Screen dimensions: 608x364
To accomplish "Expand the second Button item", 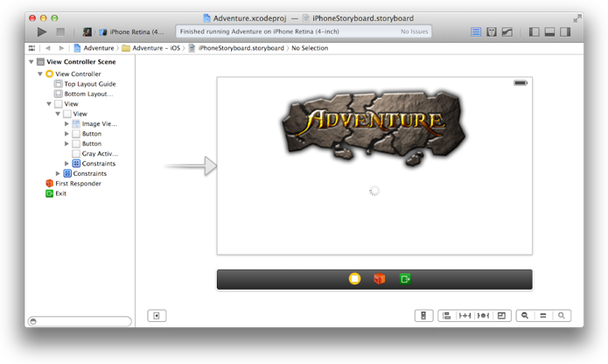I will click(66, 143).
